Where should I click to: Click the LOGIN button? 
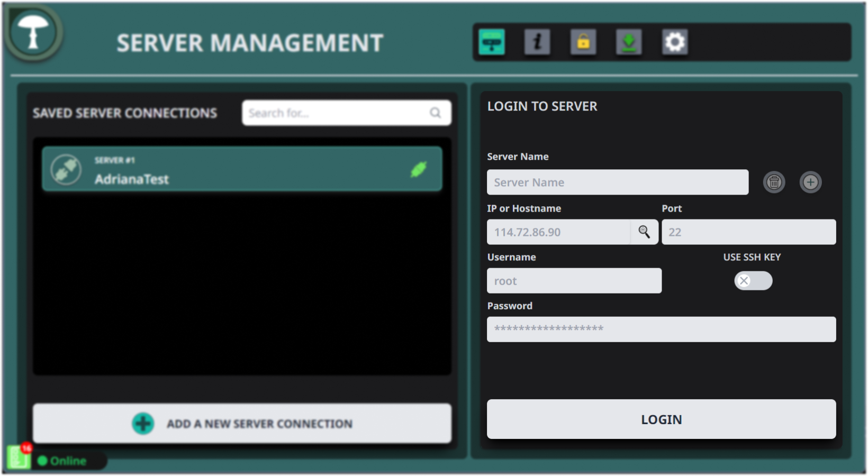pyautogui.click(x=662, y=419)
